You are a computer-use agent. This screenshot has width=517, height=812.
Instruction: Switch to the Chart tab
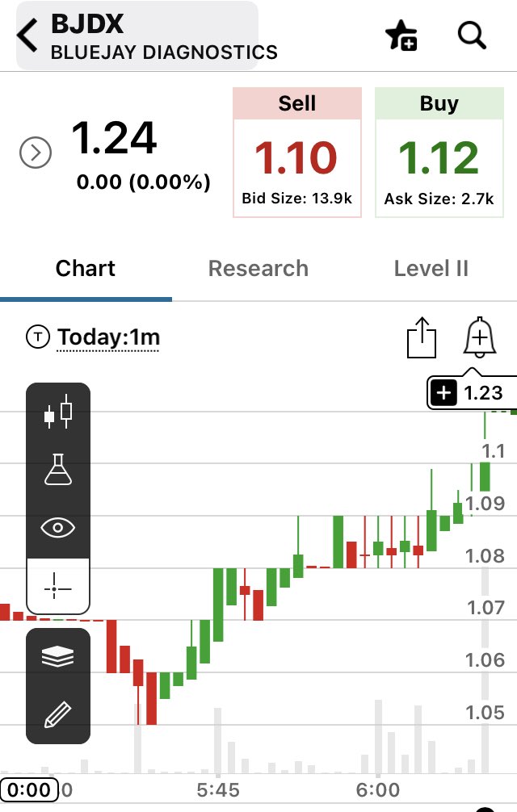click(x=86, y=268)
